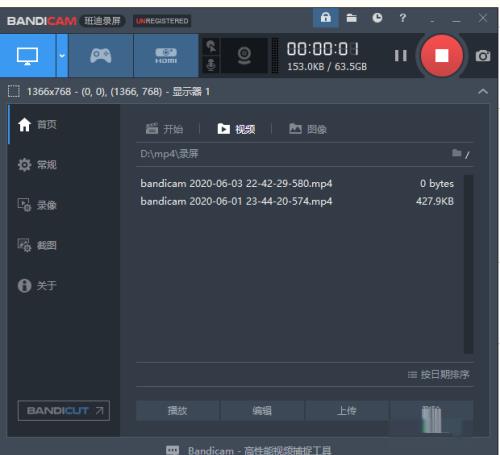Open folder icon beside the output path
The height and width of the screenshot is (455, 500).
coord(457,153)
